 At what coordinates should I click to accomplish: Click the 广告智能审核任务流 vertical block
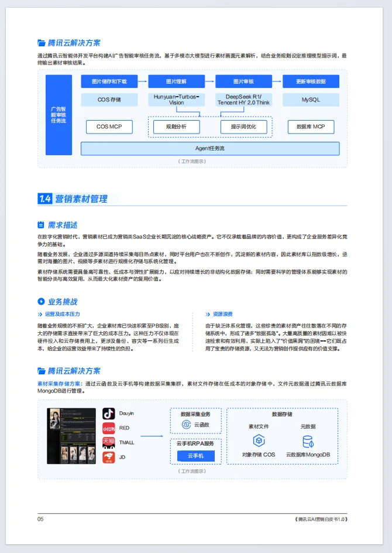(59, 115)
